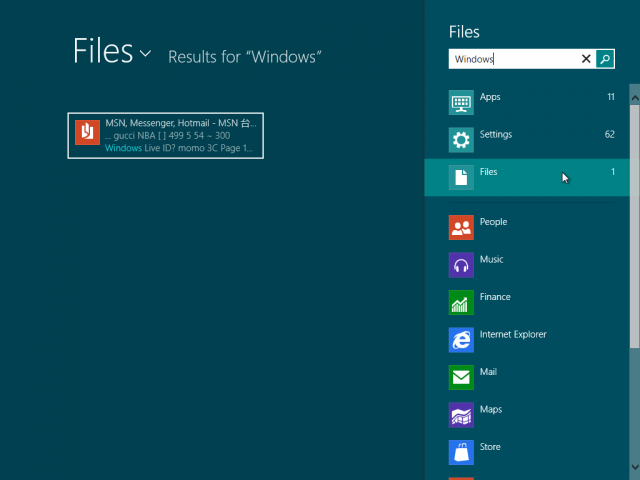Click the Files document icon
The image size is (640, 480).
pos(461,178)
